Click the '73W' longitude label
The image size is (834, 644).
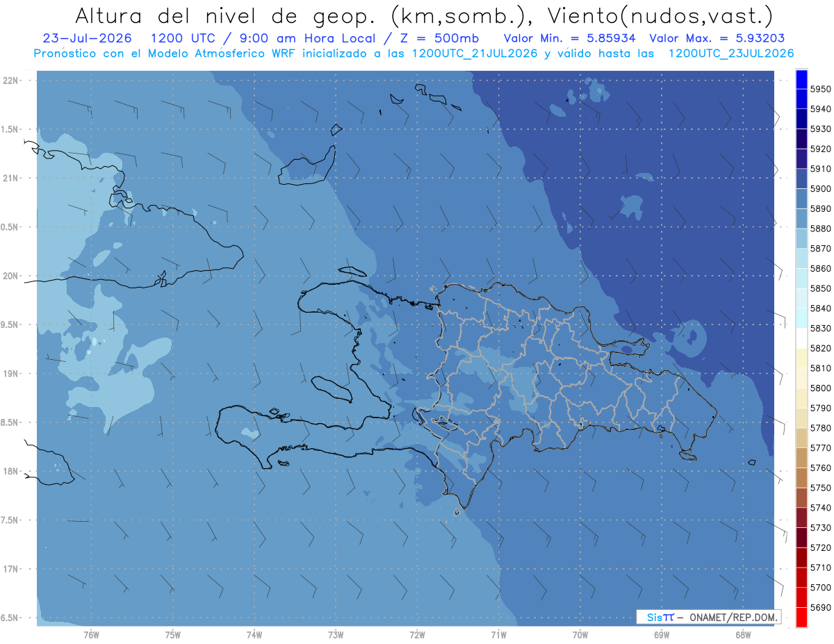(x=336, y=634)
